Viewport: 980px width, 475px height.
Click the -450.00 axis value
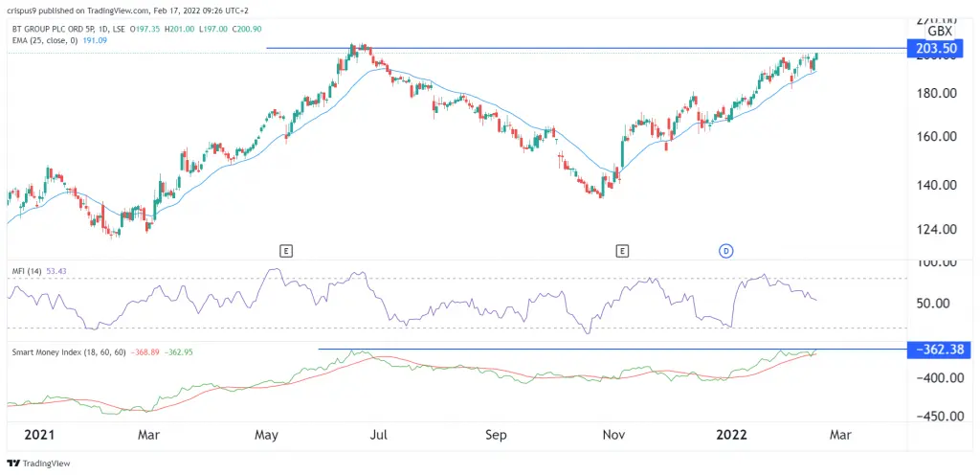click(943, 417)
